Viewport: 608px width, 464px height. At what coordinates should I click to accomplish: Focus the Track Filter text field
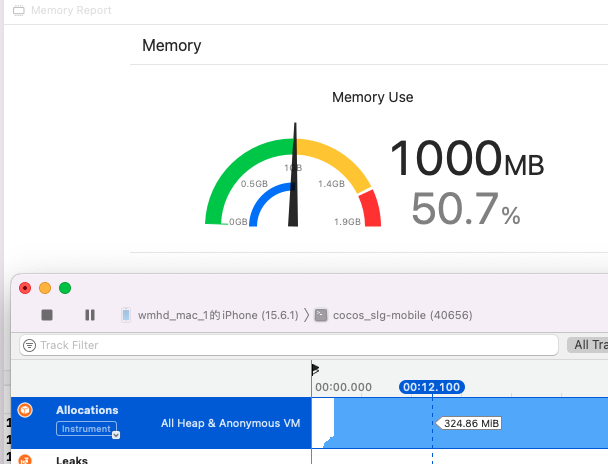click(x=290, y=345)
